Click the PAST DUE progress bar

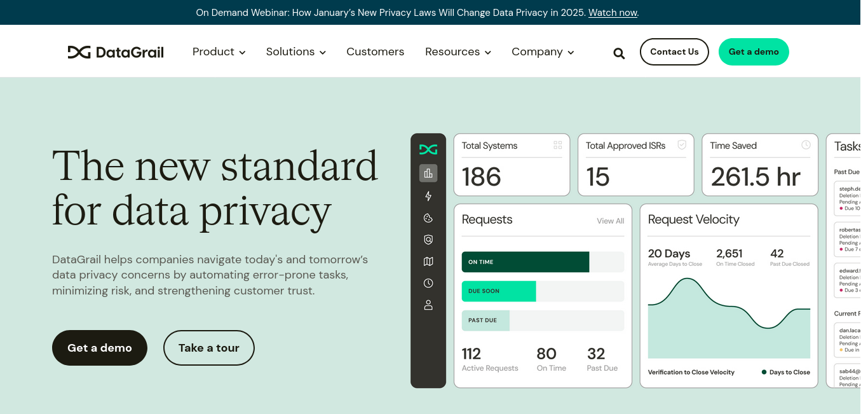tap(543, 321)
